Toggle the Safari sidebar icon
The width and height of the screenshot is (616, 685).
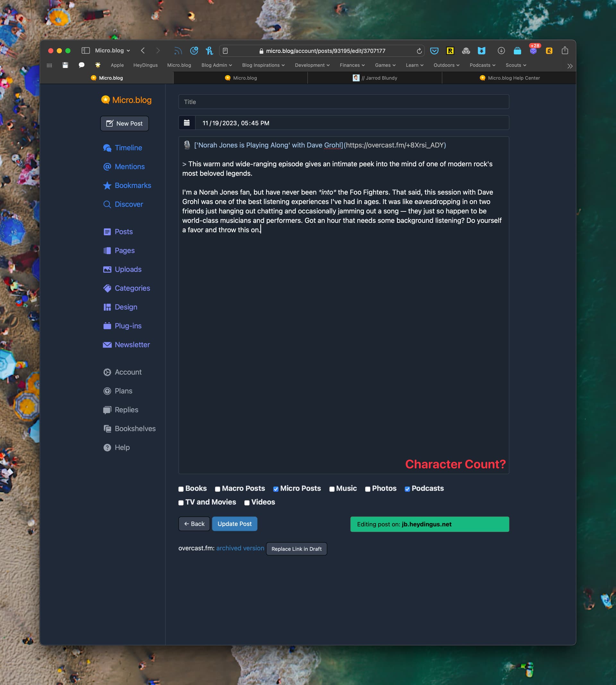(x=85, y=51)
